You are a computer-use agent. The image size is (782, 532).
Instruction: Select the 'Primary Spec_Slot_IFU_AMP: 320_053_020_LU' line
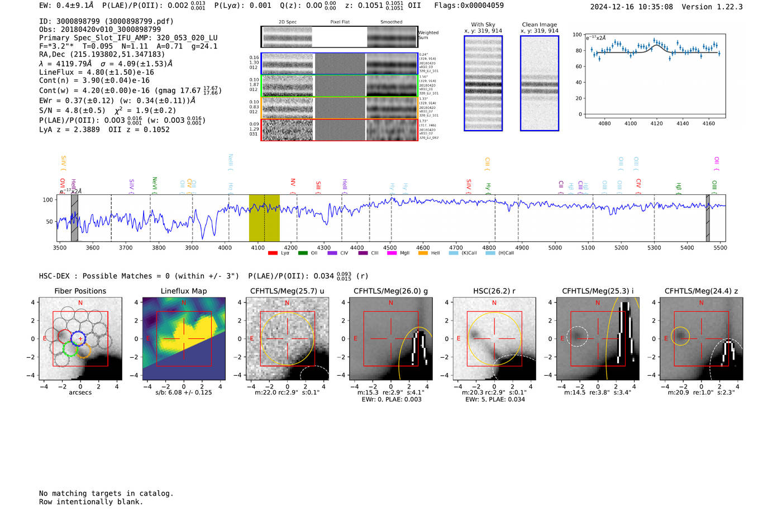coord(128,37)
